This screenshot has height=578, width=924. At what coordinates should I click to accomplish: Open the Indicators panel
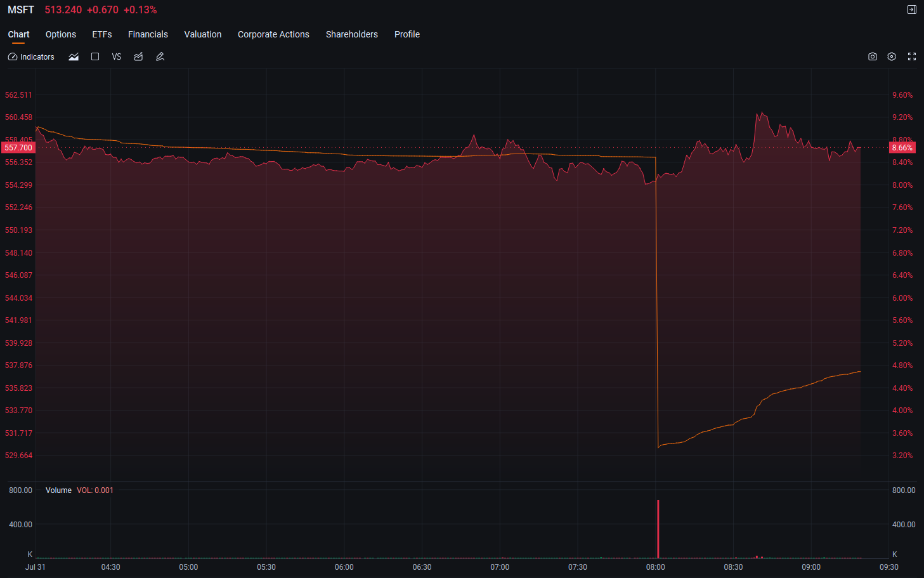coord(31,57)
